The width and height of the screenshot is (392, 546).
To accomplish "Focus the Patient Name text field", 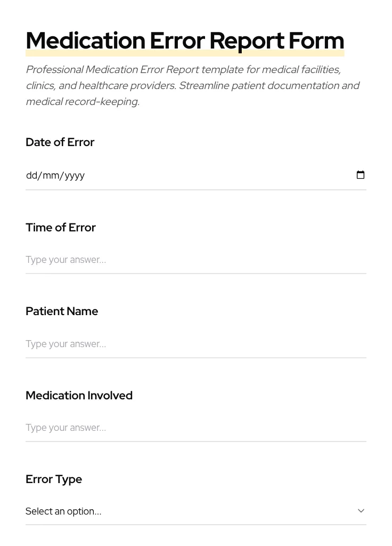I will (160, 344).
